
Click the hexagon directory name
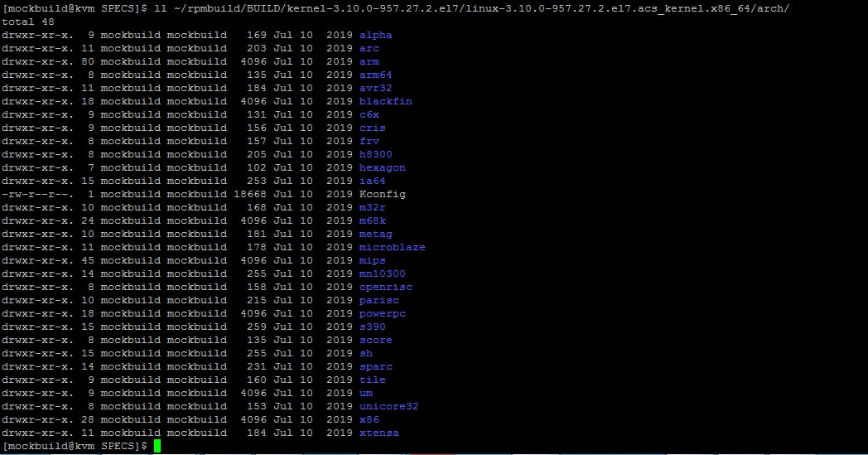tap(382, 168)
